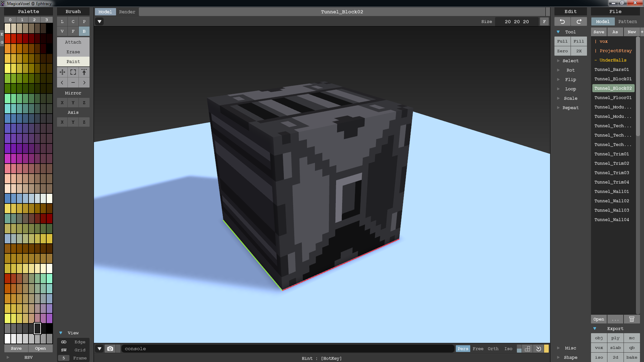Choose Erase brush action
The height and width of the screenshot is (362, 644).
[73, 52]
